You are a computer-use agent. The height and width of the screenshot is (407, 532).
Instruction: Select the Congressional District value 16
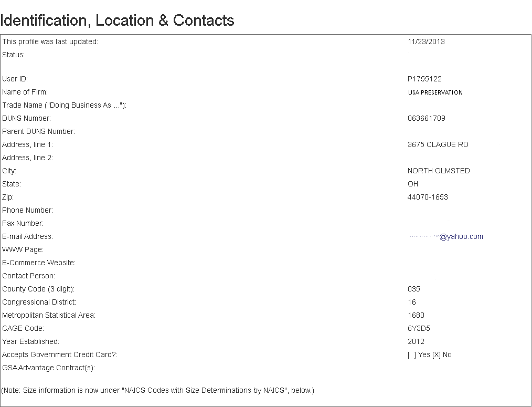(412, 302)
